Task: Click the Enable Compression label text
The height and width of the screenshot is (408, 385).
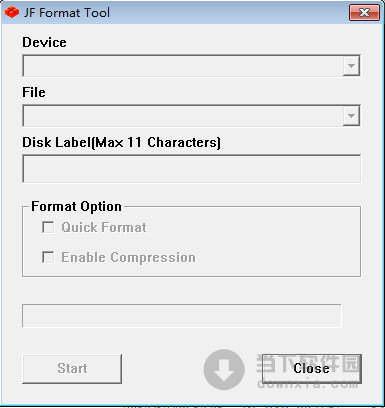Action: 128,258
